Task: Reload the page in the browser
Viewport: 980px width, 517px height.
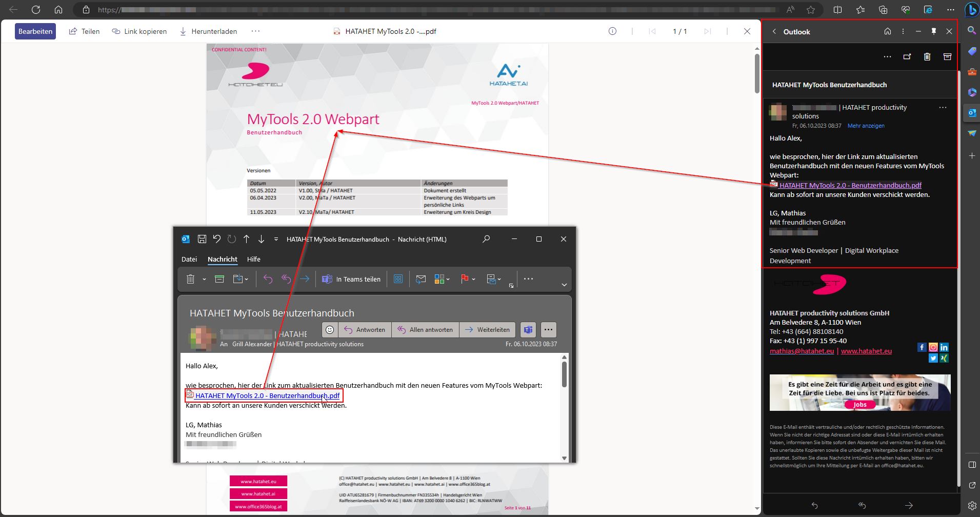Action: pyautogui.click(x=36, y=10)
